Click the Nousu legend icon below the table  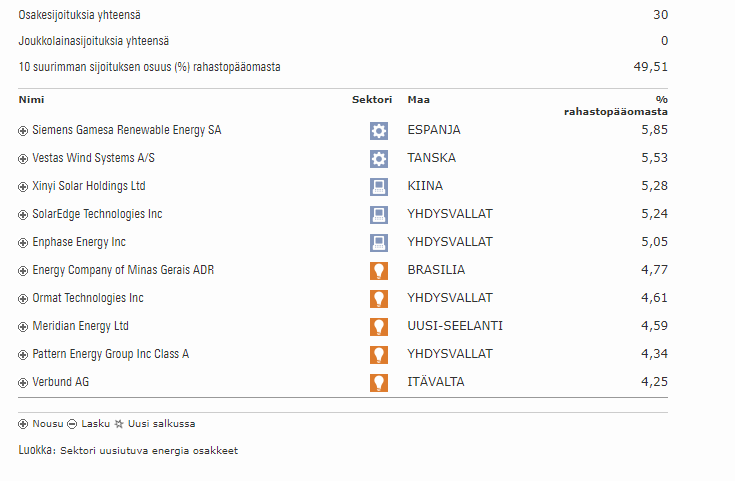click(23, 424)
